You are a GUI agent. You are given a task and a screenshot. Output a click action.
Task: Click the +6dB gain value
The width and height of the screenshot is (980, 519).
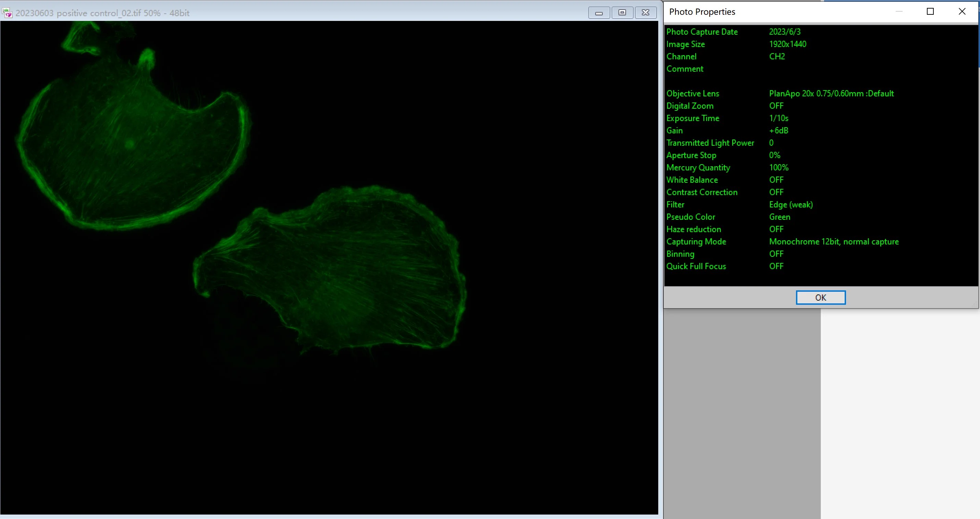[x=779, y=131]
